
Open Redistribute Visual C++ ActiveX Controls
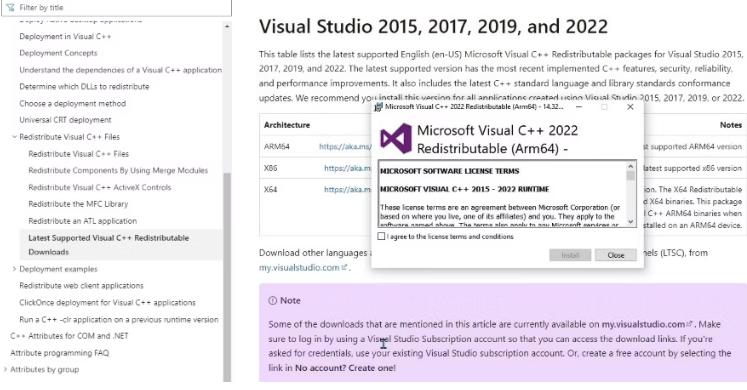(x=100, y=187)
